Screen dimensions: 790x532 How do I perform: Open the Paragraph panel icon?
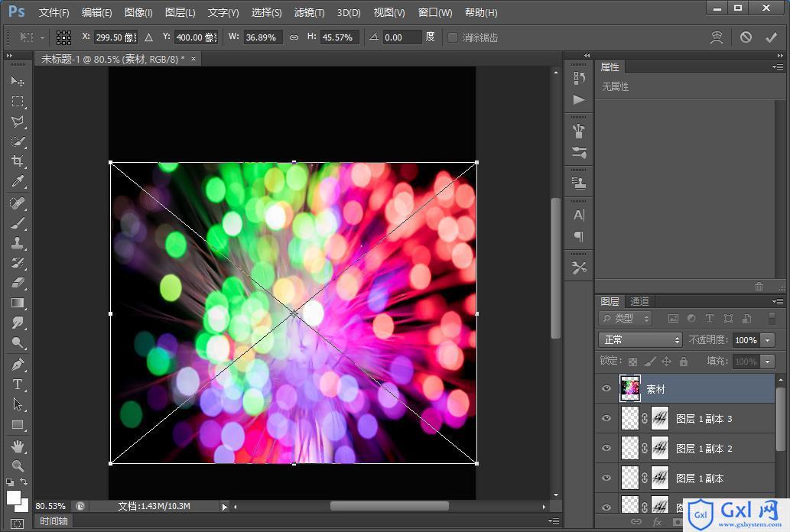pyautogui.click(x=579, y=236)
